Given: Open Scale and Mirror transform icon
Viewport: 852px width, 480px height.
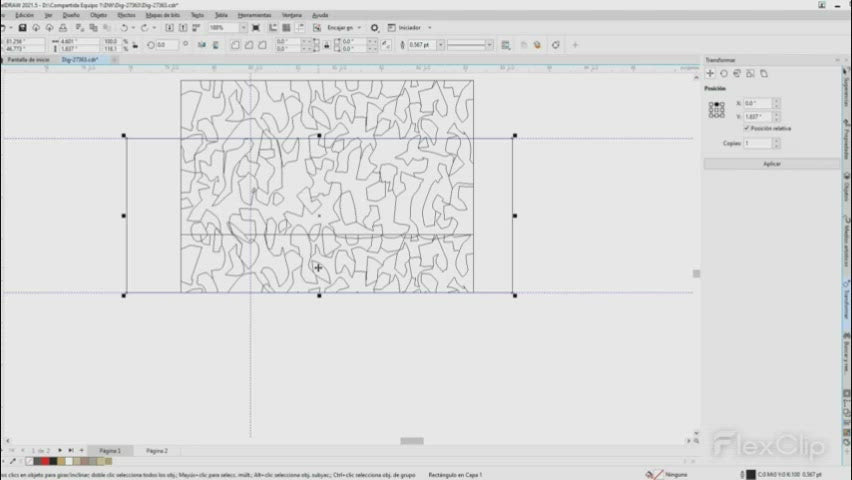Looking at the screenshot, I should coord(737,73).
